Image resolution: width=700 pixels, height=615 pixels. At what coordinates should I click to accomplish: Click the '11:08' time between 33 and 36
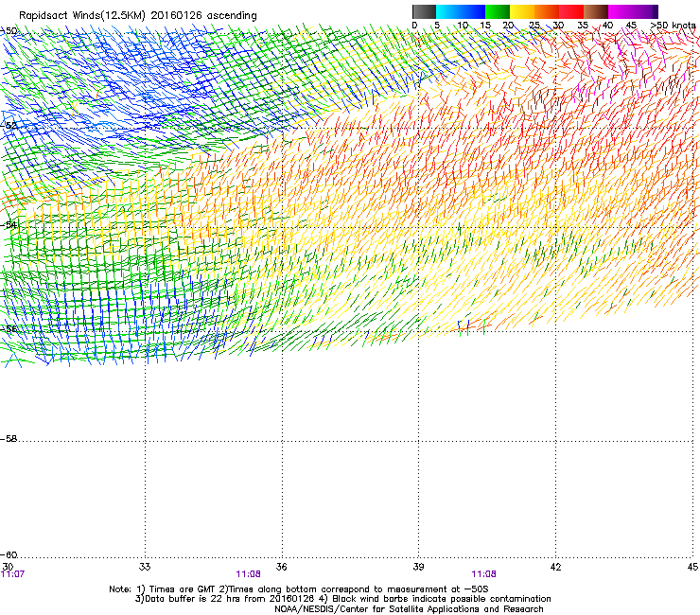click(x=248, y=574)
